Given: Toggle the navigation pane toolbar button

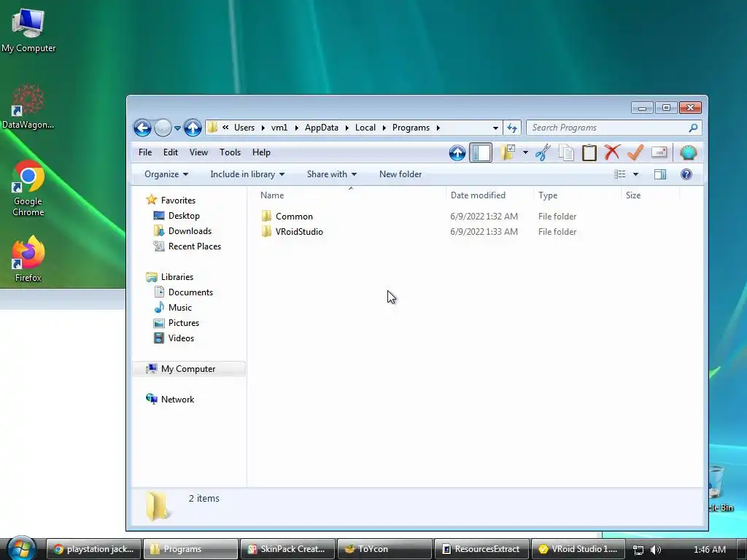Looking at the screenshot, I should (x=481, y=153).
